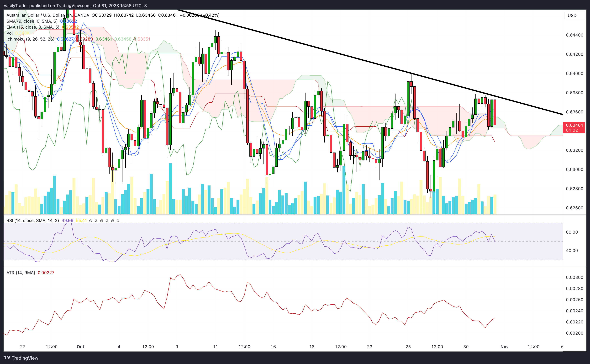Click the 0.00300 ATR scale label
Viewport: 590px width, 364px height.
point(575,278)
